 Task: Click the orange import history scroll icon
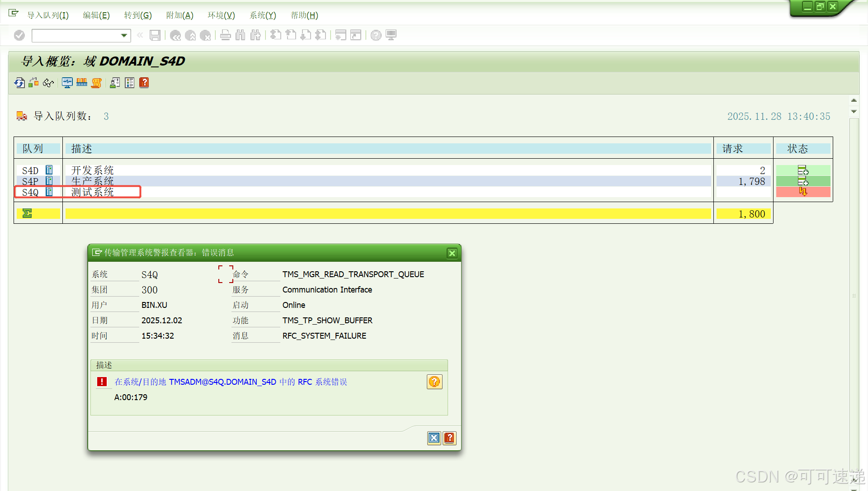(96, 83)
